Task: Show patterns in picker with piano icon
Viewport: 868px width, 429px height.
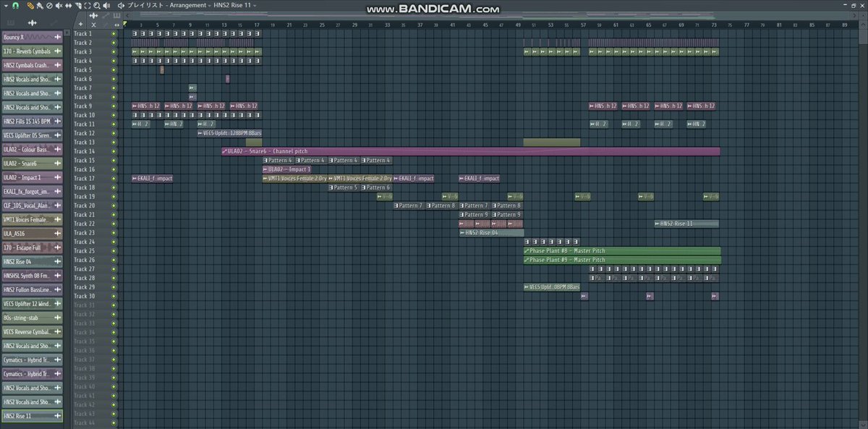Action: point(10,23)
